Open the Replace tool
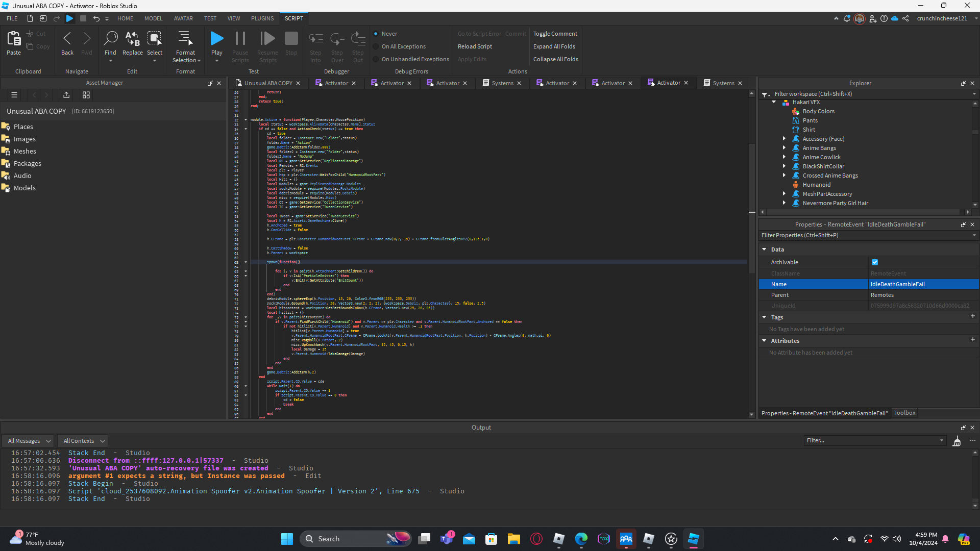980x551 pixels. [x=133, y=43]
